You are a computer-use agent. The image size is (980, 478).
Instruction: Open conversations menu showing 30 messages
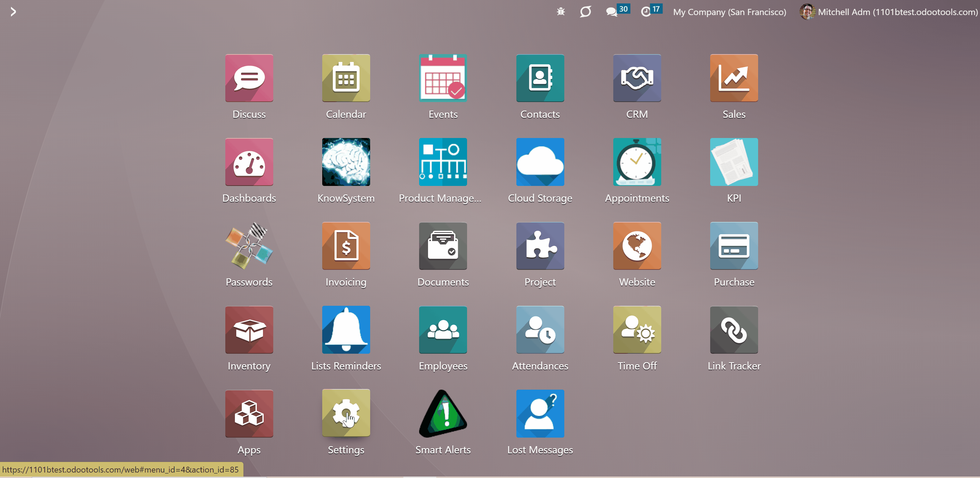(x=617, y=11)
